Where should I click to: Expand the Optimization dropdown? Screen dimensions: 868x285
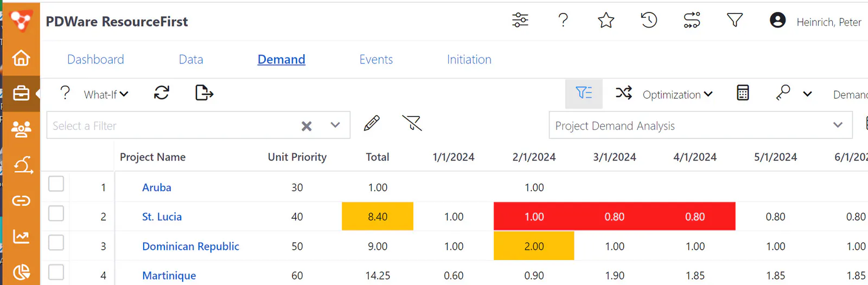(677, 94)
